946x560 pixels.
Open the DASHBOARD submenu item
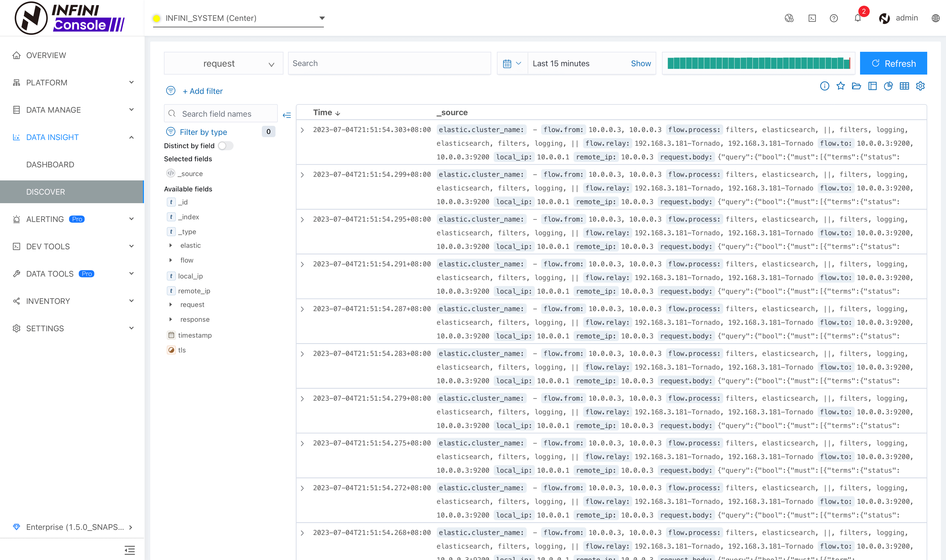point(72,164)
